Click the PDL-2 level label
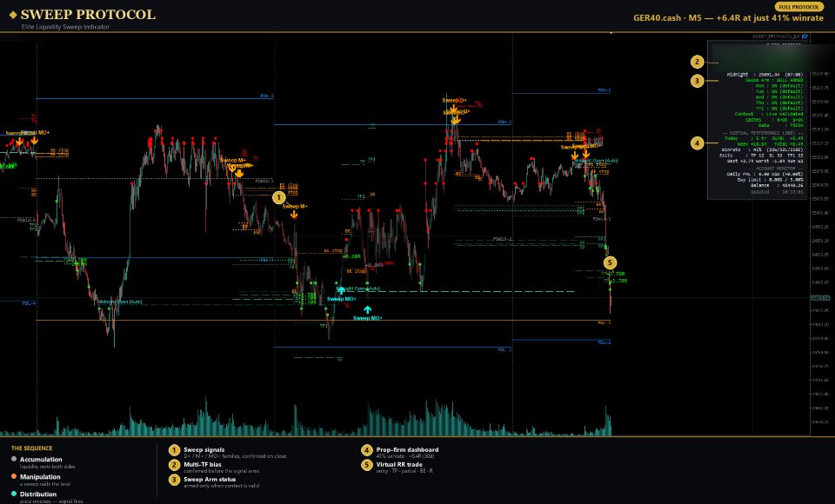 (x=504, y=349)
